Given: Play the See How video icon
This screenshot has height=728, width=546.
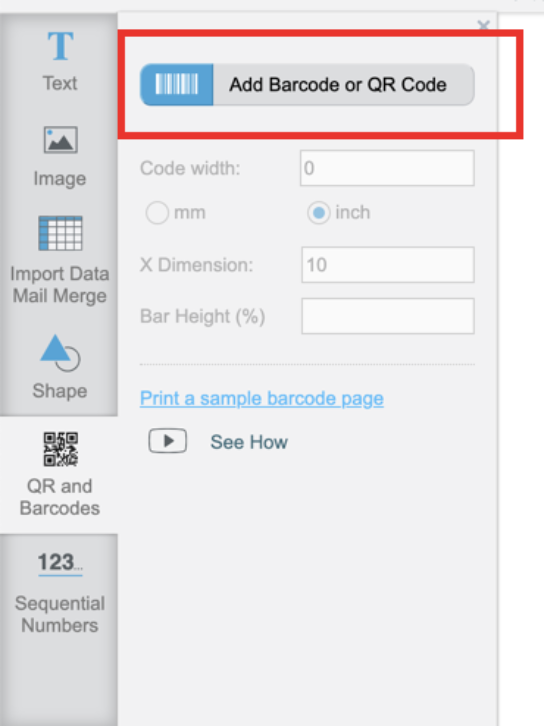Looking at the screenshot, I should click(168, 441).
